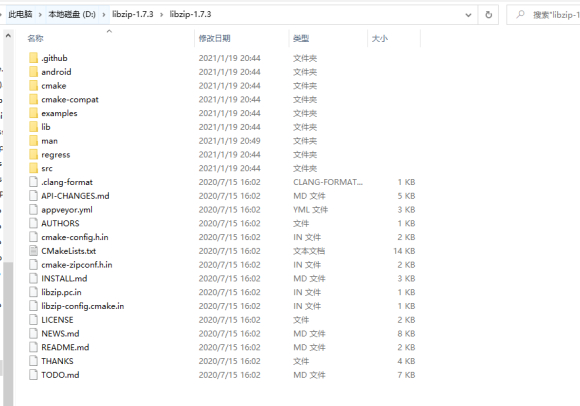The width and height of the screenshot is (580, 406).
Task: Click the refresh button next to address bar
Action: [x=488, y=15]
